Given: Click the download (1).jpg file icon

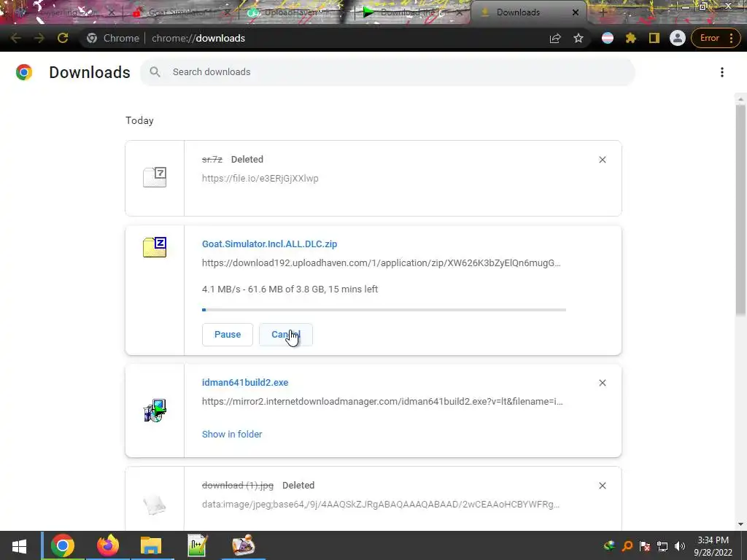Looking at the screenshot, I should [155, 505].
